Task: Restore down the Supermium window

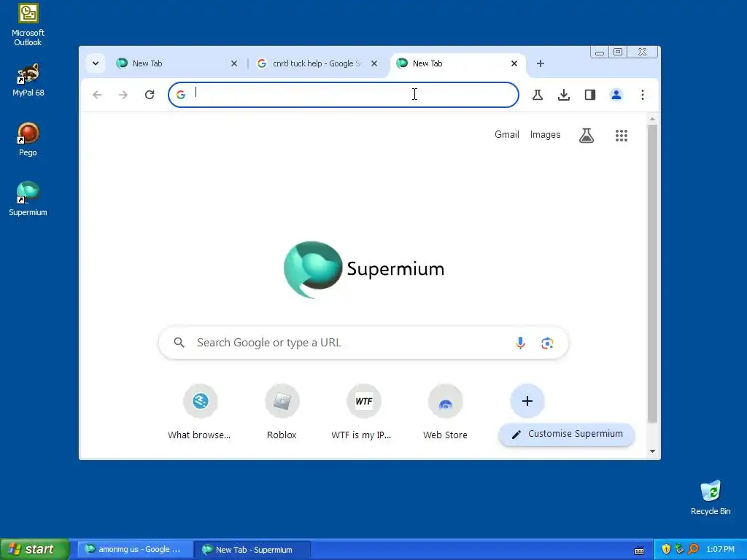Action: (x=618, y=52)
